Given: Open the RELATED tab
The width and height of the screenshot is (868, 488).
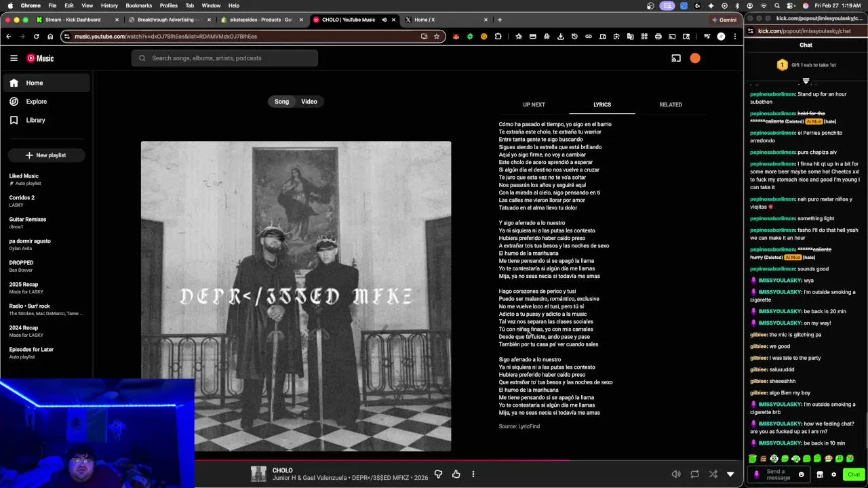Looking at the screenshot, I should [671, 104].
